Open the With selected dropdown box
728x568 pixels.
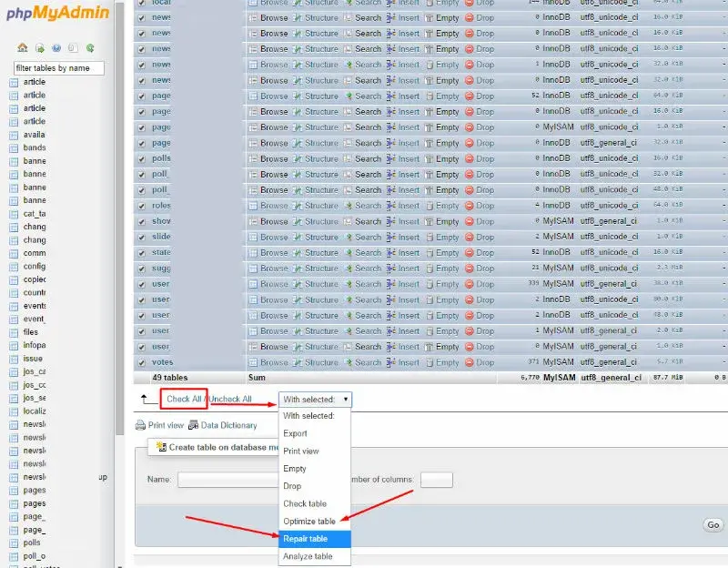(x=315, y=400)
